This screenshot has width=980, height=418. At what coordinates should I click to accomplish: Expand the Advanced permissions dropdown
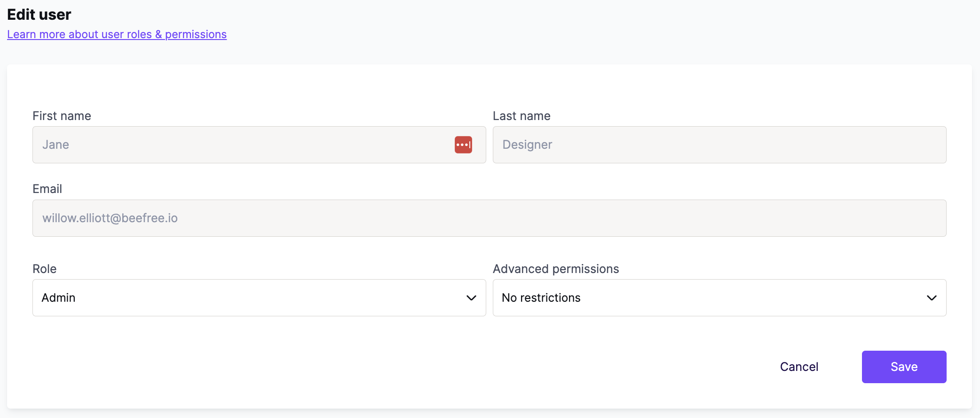(x=719, y=297)
